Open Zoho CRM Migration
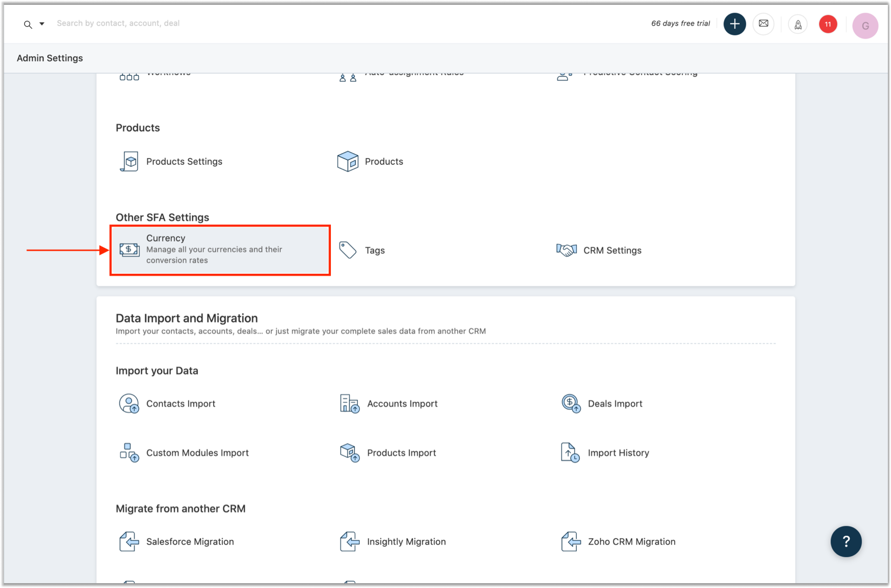 tap(632, 541)
